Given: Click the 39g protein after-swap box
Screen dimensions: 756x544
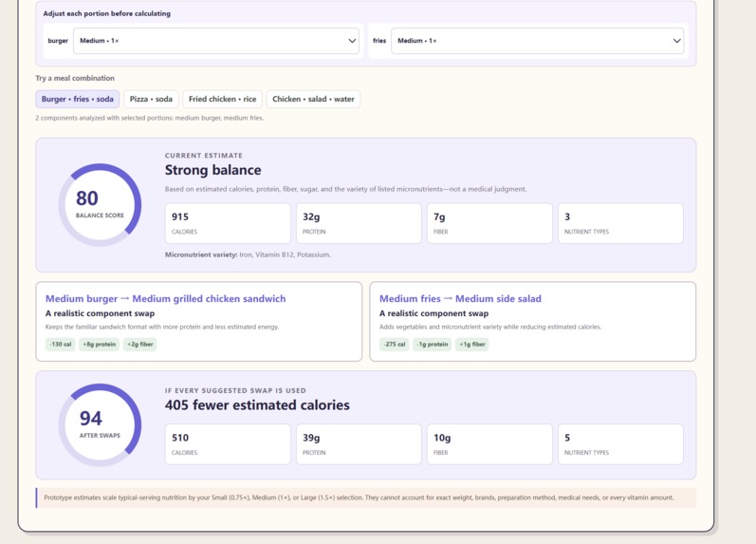Looking at the screenshot, I should click(x=359, y=444).
